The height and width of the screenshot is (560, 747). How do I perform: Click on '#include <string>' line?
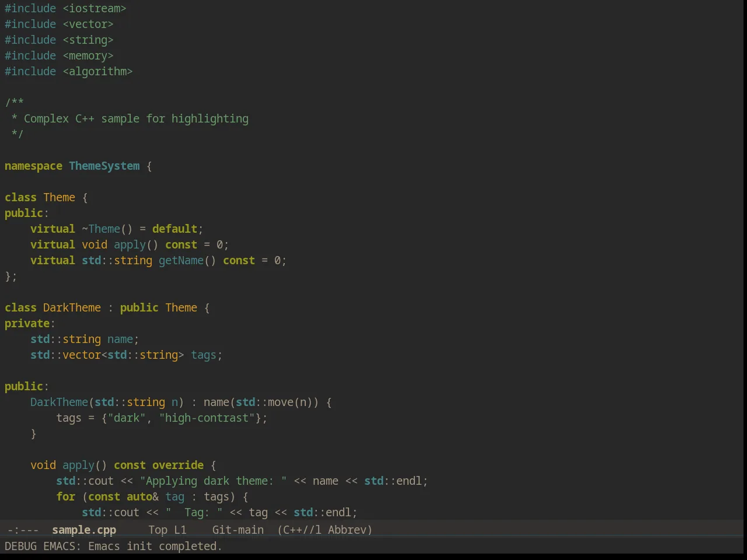[59, 40]
